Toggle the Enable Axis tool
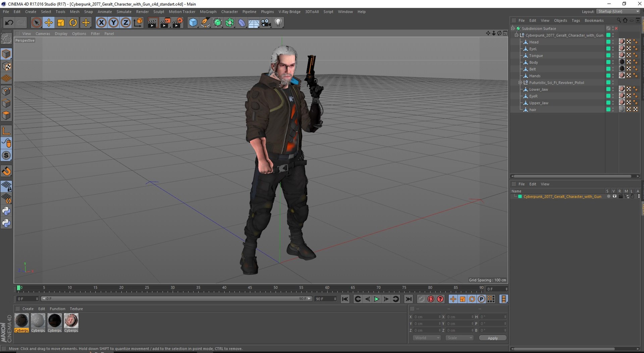This screenshot has height=353, width=644. click(6, 131)
